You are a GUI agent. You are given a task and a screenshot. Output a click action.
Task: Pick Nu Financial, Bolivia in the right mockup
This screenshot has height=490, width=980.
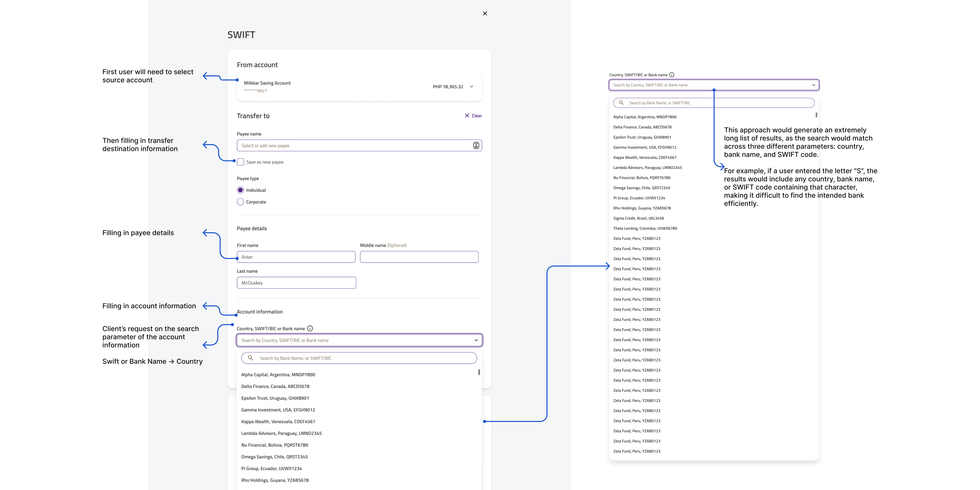(642, 178)
